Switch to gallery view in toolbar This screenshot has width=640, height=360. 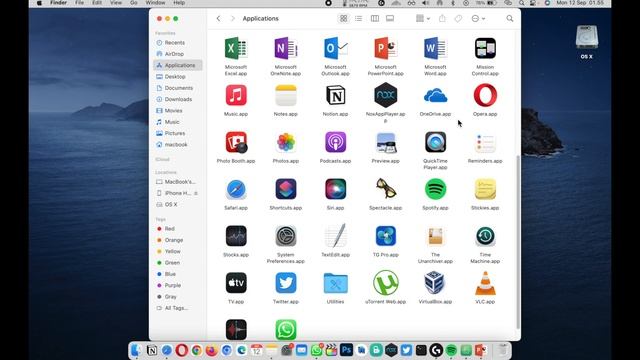coord(390,18)
